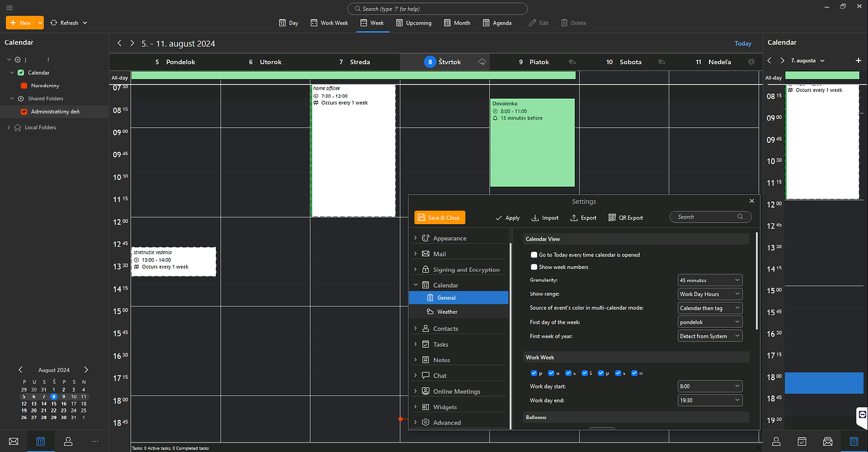
Task: Open the Mail view envelope icon
Action: [x=13, y=441]
